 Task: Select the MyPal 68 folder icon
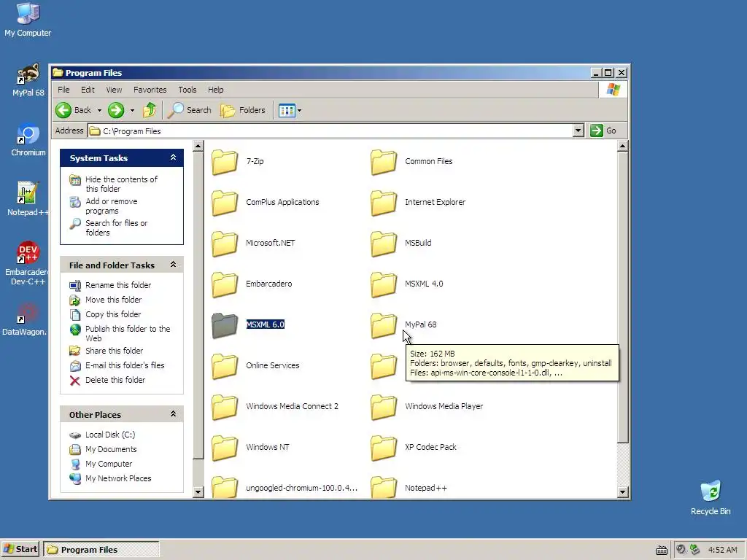point(384,325)
